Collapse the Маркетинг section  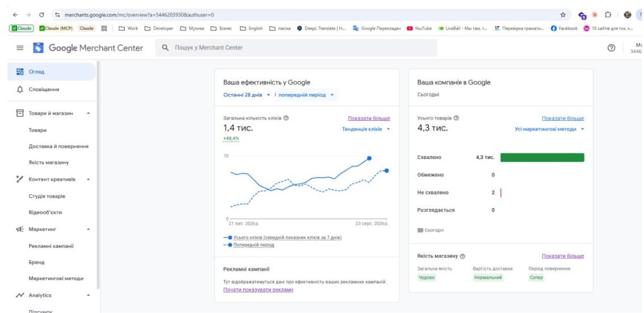point(88,229)
